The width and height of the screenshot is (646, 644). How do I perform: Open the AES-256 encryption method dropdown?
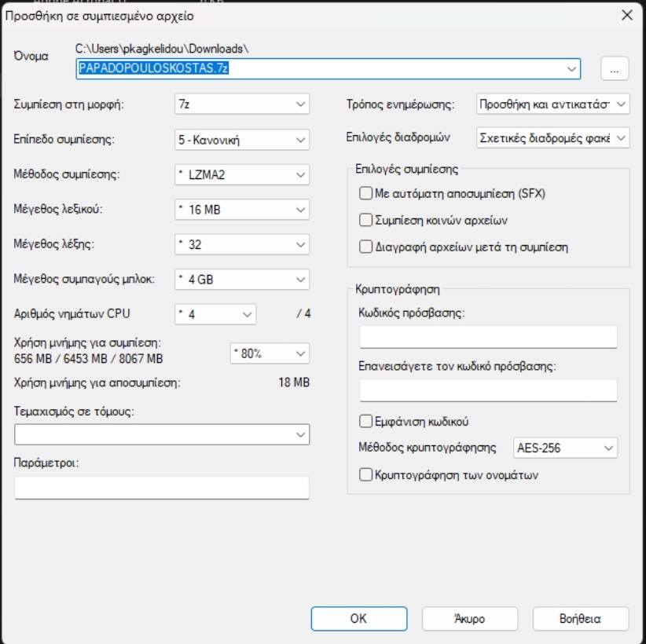565,448
